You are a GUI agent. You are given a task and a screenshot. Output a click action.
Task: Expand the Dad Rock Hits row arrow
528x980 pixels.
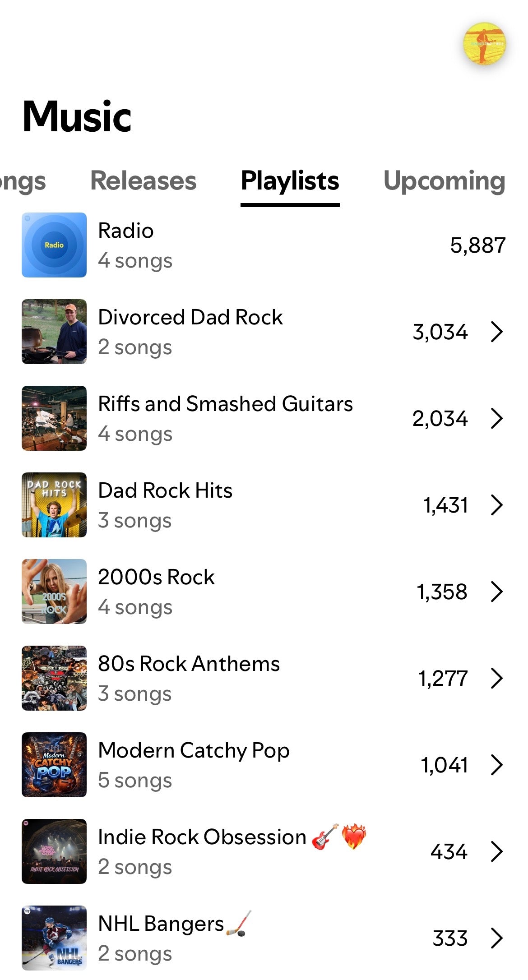[496, 505]
